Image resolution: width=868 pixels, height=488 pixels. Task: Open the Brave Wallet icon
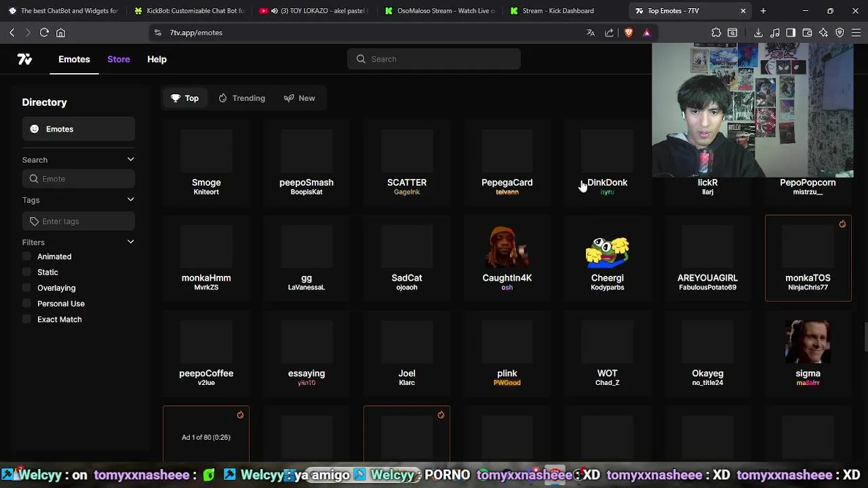[807, 33]
